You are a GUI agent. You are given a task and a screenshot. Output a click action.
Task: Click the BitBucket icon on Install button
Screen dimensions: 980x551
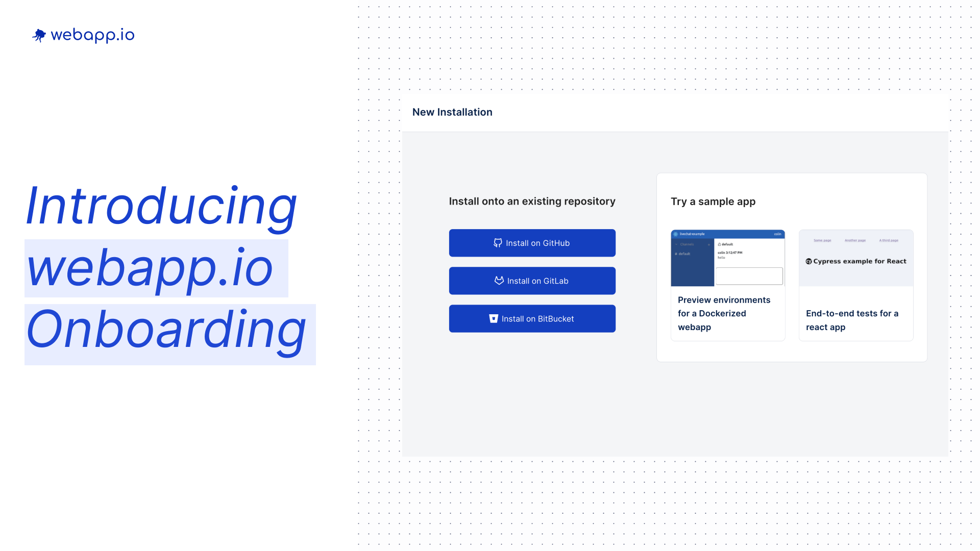tap(494, 318)
